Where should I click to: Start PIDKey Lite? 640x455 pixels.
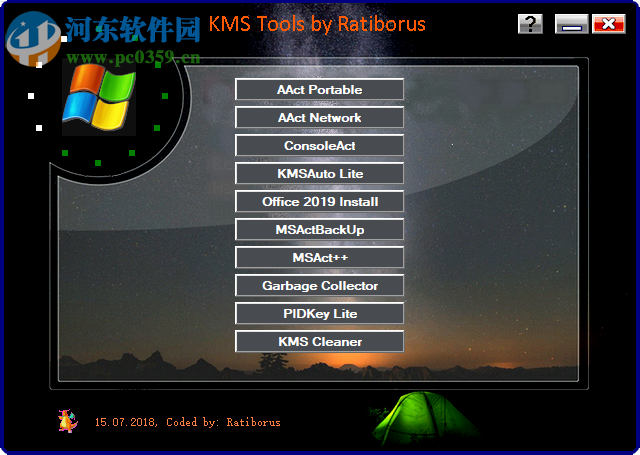(x=319, y=313)
